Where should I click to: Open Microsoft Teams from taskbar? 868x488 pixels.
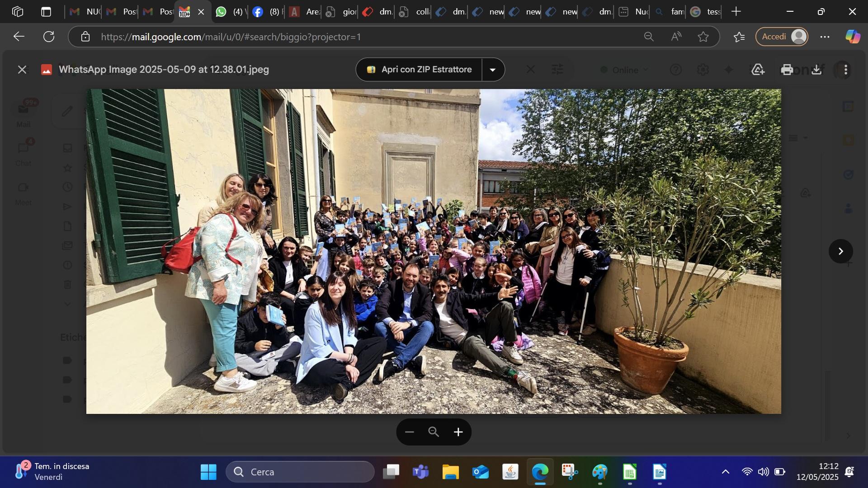click(x=421, y=472)
